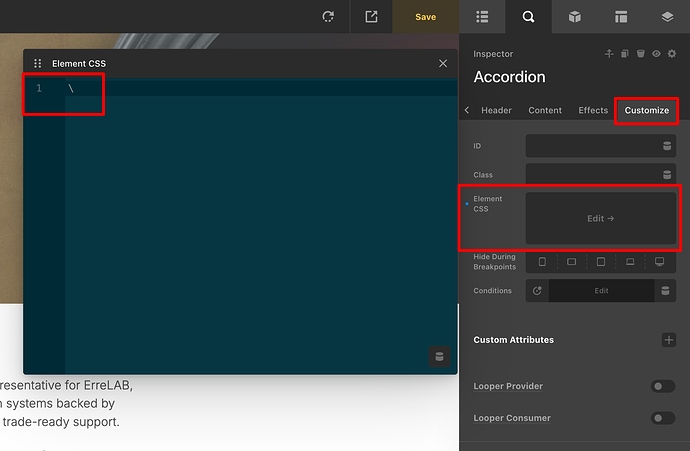This screenshot has height=451, width=690.
Task: Open the Layout templates icon
Action: (621, 17)
